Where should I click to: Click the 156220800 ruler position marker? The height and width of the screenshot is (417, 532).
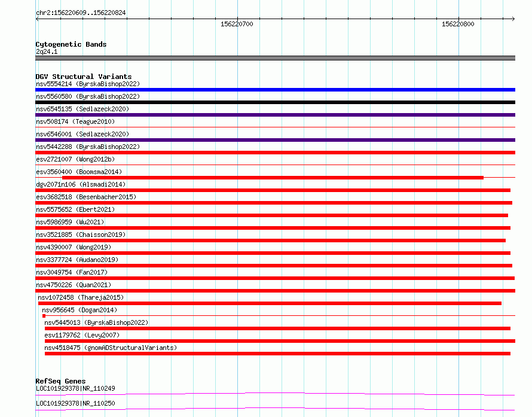point(458,24)
